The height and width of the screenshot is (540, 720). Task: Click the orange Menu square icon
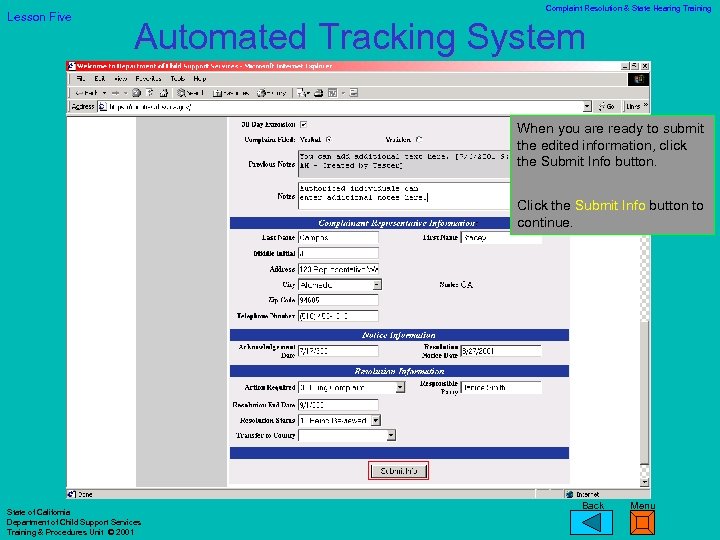click(x=642, y=523)
